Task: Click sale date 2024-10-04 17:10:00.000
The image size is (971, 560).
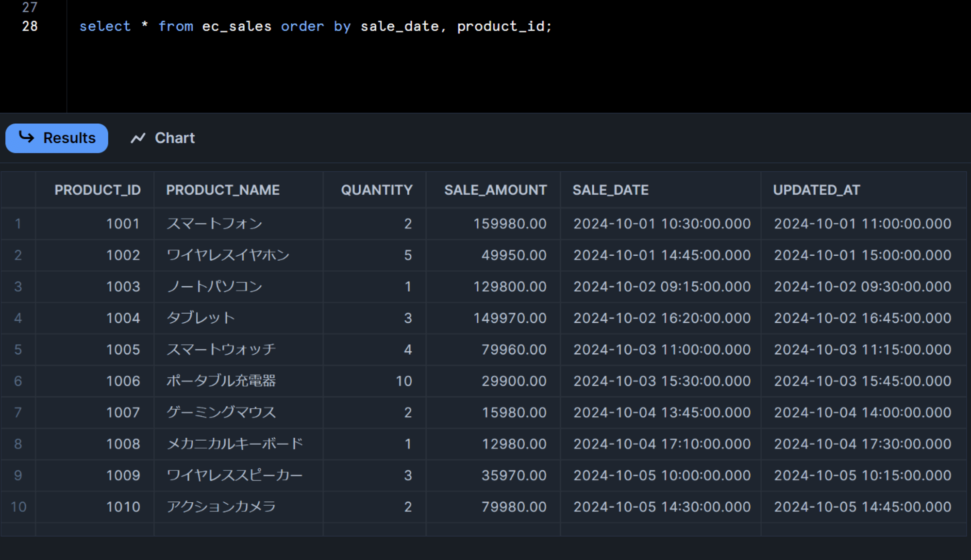Action: [x=662, y=444]
